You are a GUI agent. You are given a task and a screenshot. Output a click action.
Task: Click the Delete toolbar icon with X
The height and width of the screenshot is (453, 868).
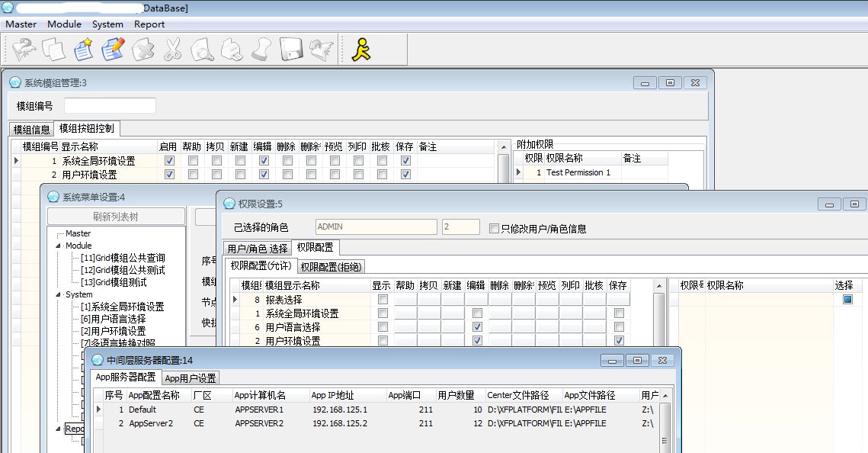pos(143,50)
